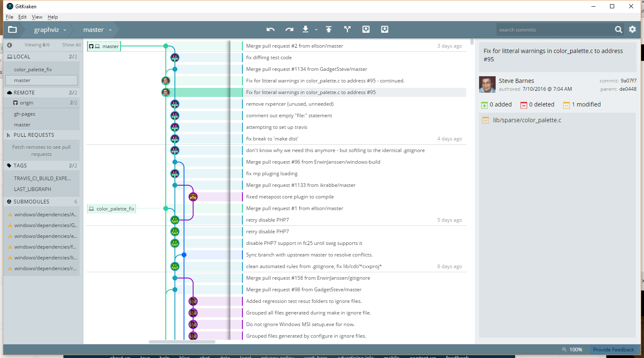Viewport: 644px width, 358px height.
Task: Open the Edit menu
Action: pyautogui.click(x=22, y=17)
